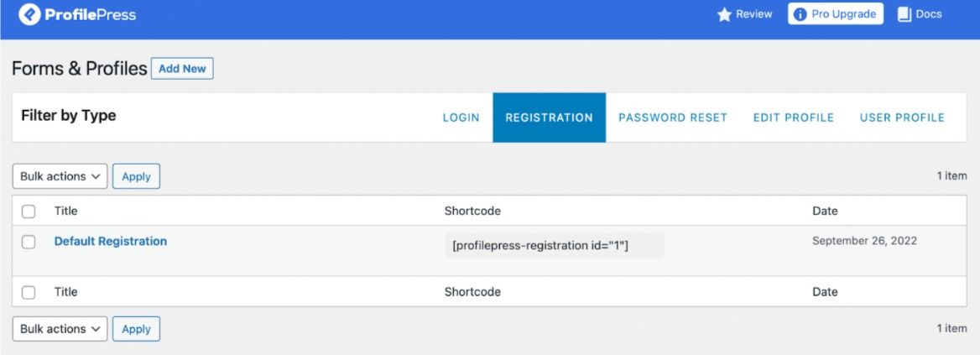Select the Registration tab
The height and width of the screenshot is (355, 980).
549,117
